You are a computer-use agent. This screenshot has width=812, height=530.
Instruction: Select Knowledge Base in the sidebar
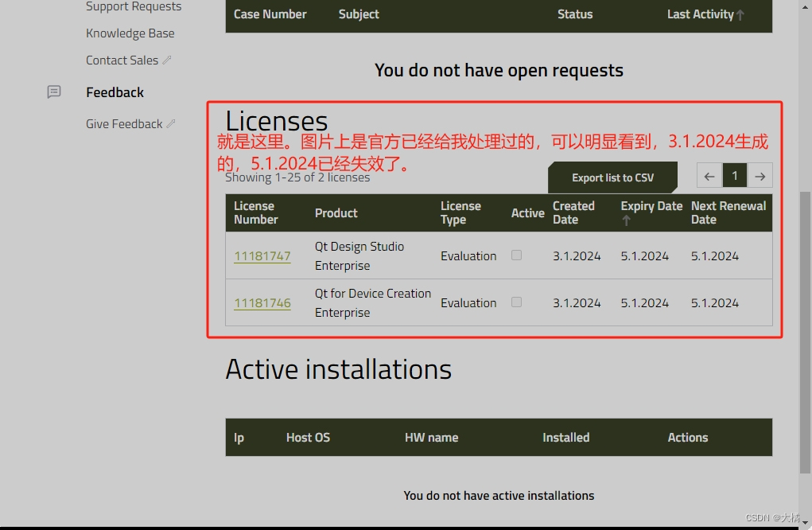click(x=130, y=33)
